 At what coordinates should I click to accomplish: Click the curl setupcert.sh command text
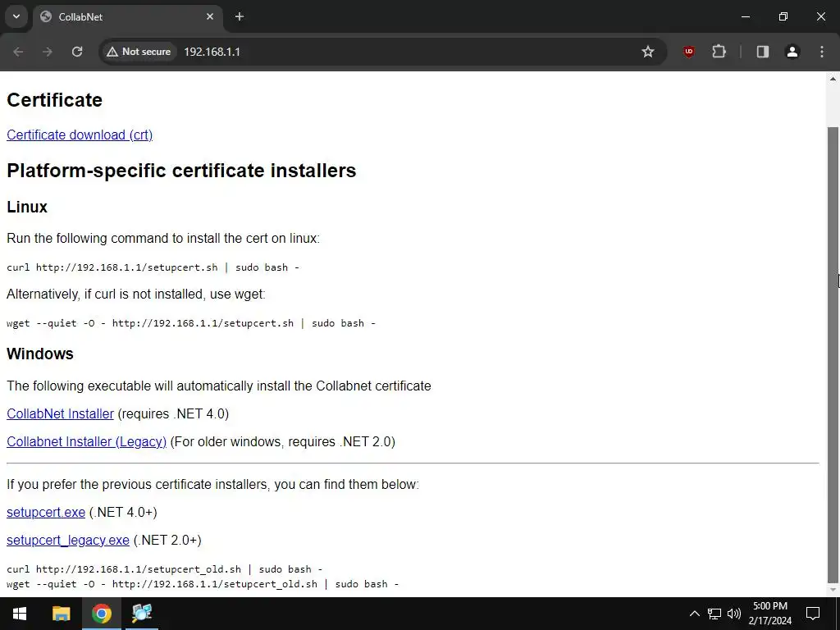tap(153, 267)
